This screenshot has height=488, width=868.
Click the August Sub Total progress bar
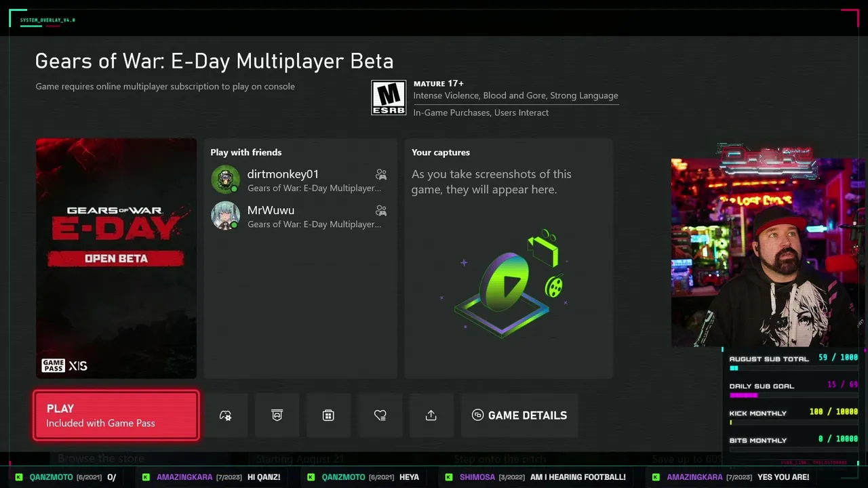tap(793, 368)
